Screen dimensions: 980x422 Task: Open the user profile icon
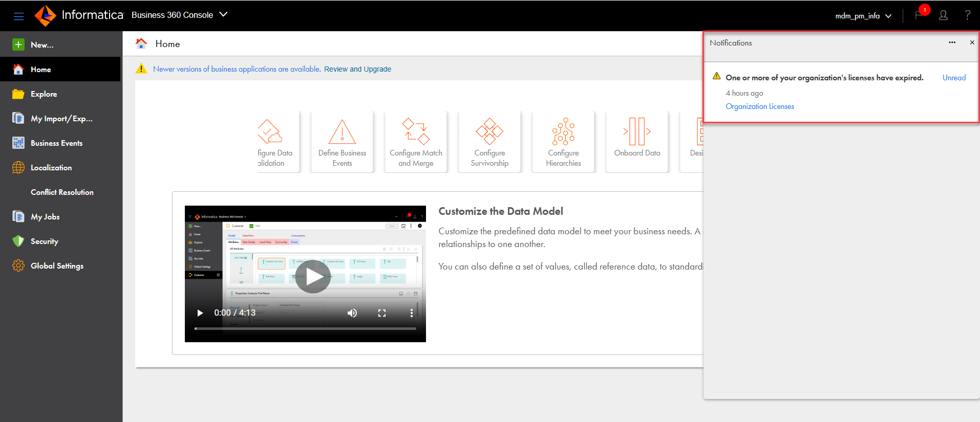point(943,15)
